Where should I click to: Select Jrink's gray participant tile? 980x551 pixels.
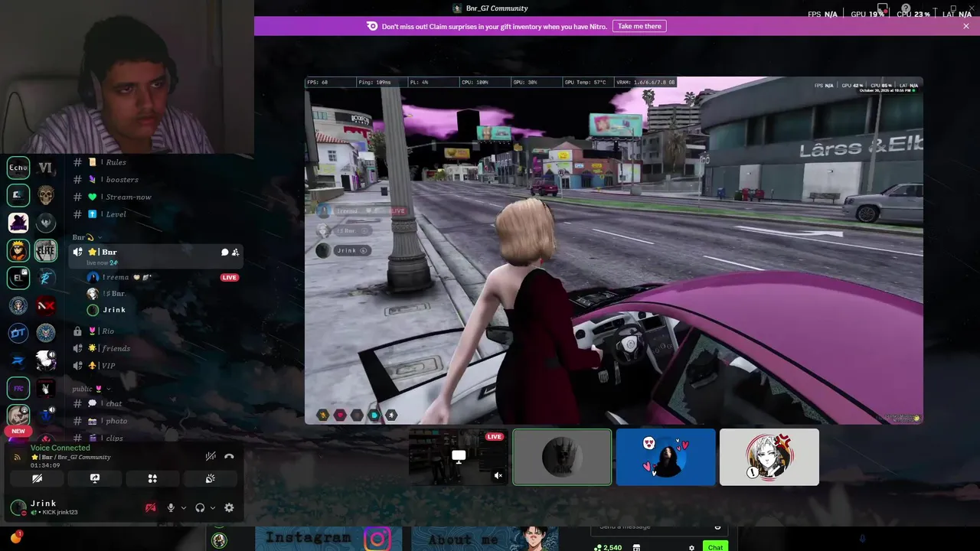click(562, 457)
